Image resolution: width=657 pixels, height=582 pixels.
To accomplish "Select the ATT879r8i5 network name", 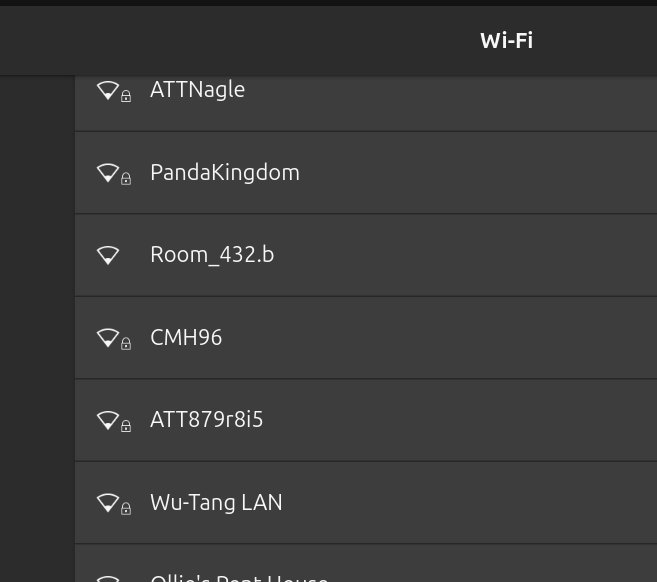I will click(x=206, y=420).
